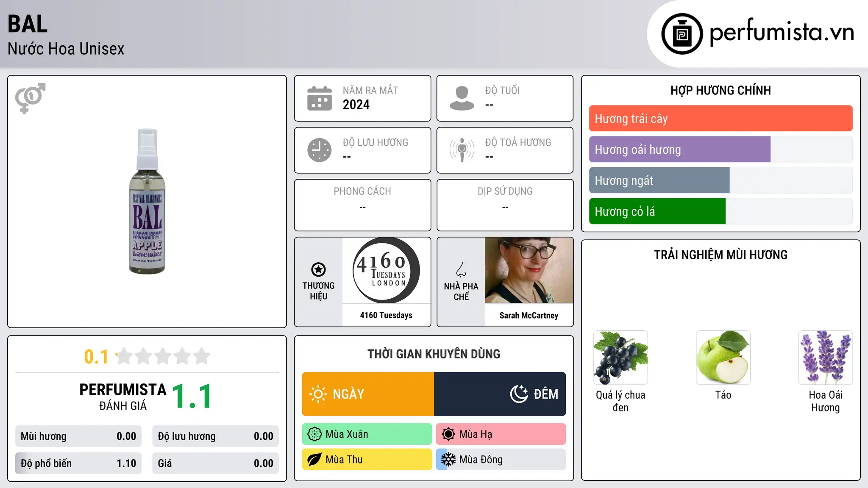868x488 pixels.
Task: Click the purple Hương oải hương accord bar
Action: click(680, 150)
